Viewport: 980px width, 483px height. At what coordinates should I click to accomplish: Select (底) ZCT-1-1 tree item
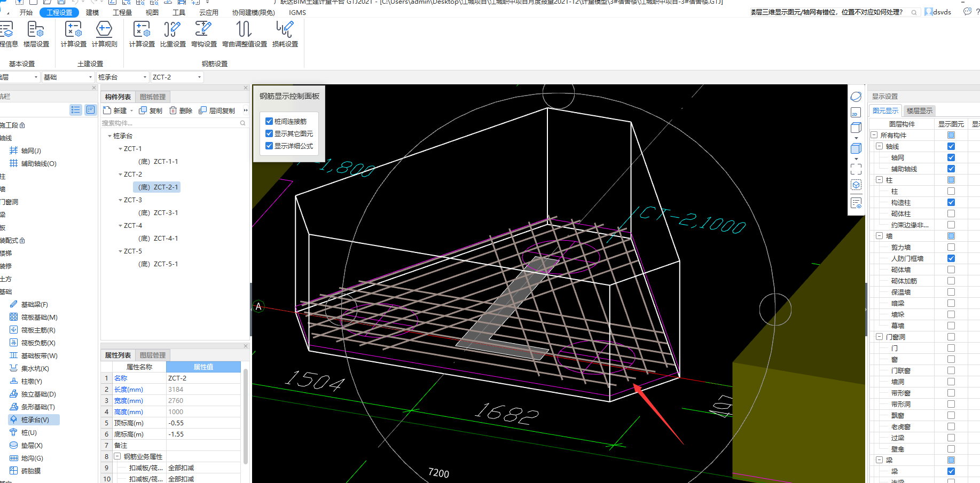pos(158,162)
